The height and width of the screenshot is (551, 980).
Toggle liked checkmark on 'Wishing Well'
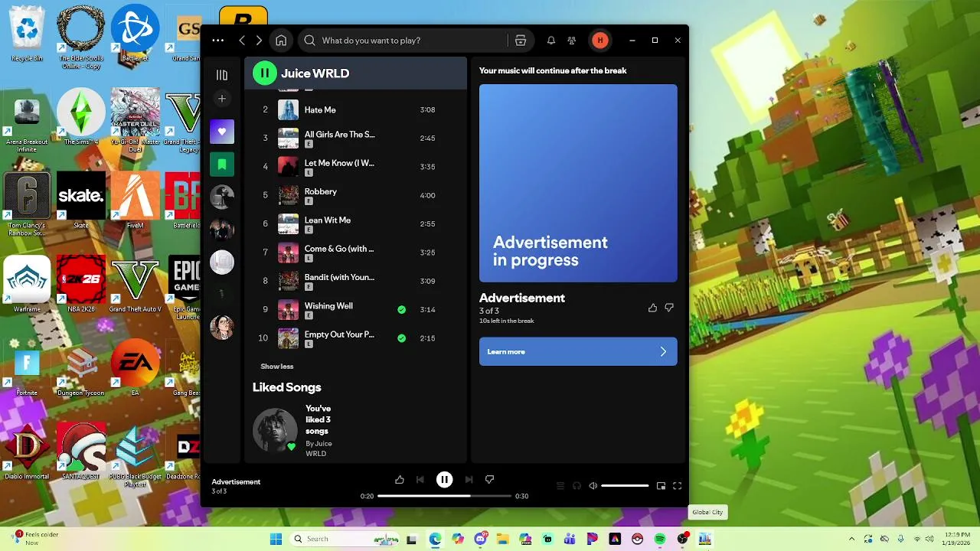point(401,310)
